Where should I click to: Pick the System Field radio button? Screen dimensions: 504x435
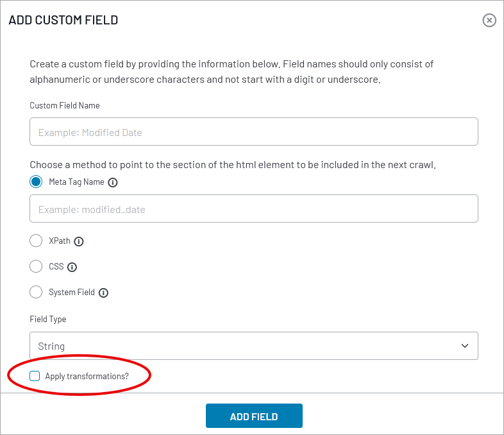pyautogui.click(x=36, y=293)
